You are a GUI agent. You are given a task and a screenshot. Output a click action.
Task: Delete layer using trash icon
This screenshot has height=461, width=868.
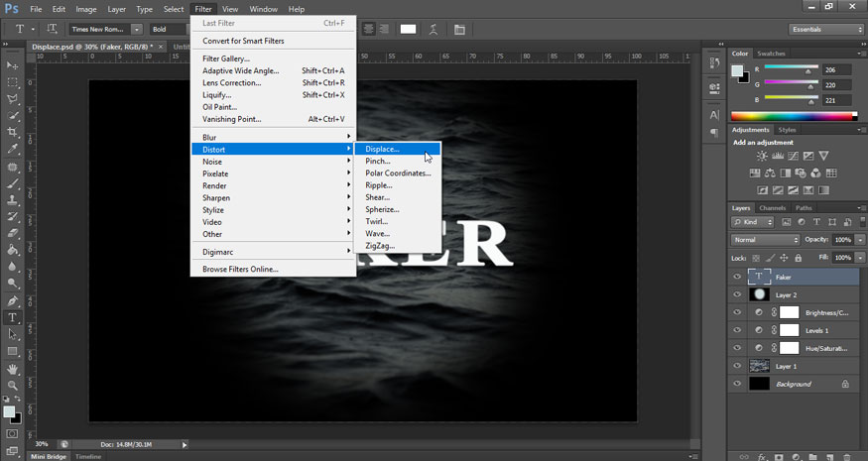point(847,457)
